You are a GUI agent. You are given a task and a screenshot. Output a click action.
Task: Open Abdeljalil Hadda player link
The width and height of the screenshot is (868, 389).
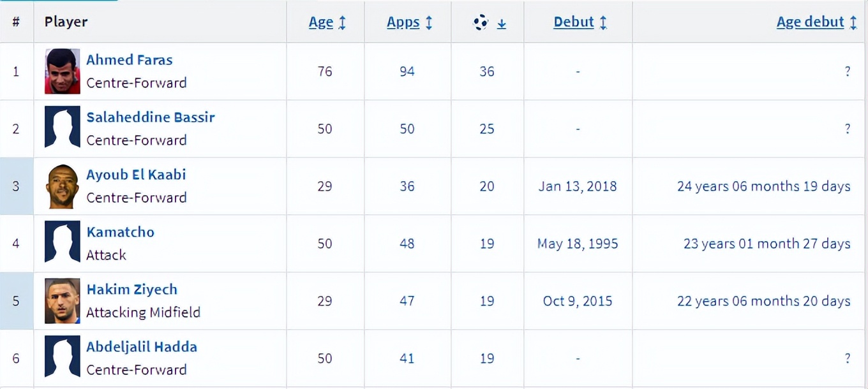tap(142, 347)
